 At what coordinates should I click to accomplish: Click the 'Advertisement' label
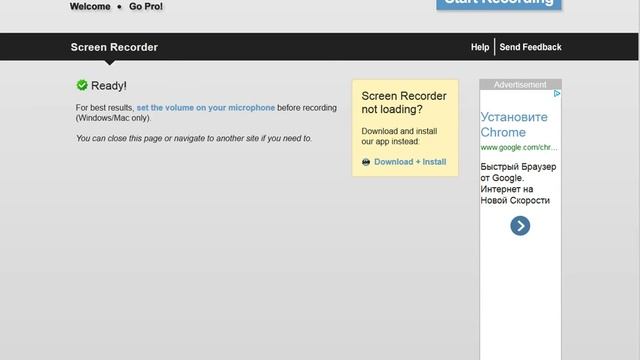pos(520,84)
